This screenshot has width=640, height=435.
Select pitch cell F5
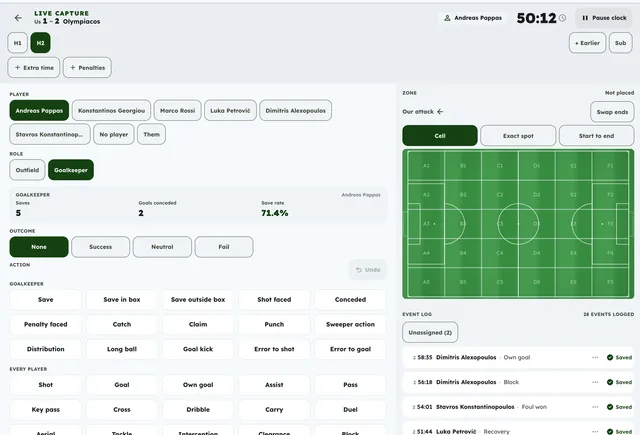[610, 282]
